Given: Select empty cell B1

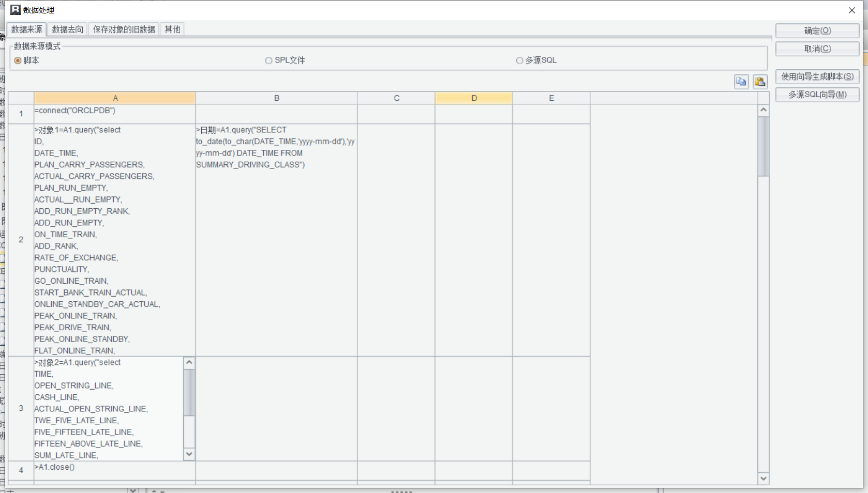Looking at the screenshot, I should click(x=277, y=114).
